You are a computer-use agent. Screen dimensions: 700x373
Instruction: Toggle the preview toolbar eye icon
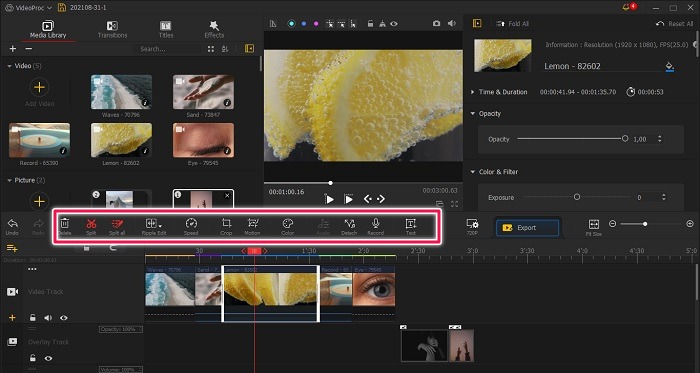394,24
